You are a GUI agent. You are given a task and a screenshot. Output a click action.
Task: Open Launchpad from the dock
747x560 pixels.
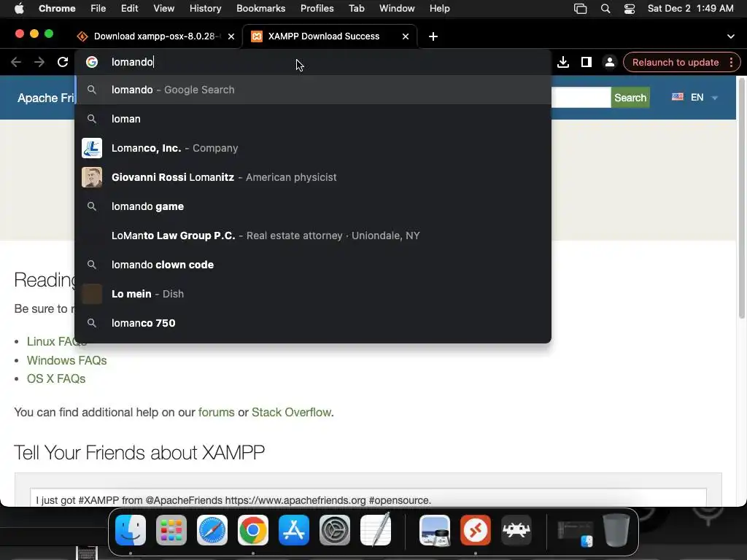[x=171, y=530]
